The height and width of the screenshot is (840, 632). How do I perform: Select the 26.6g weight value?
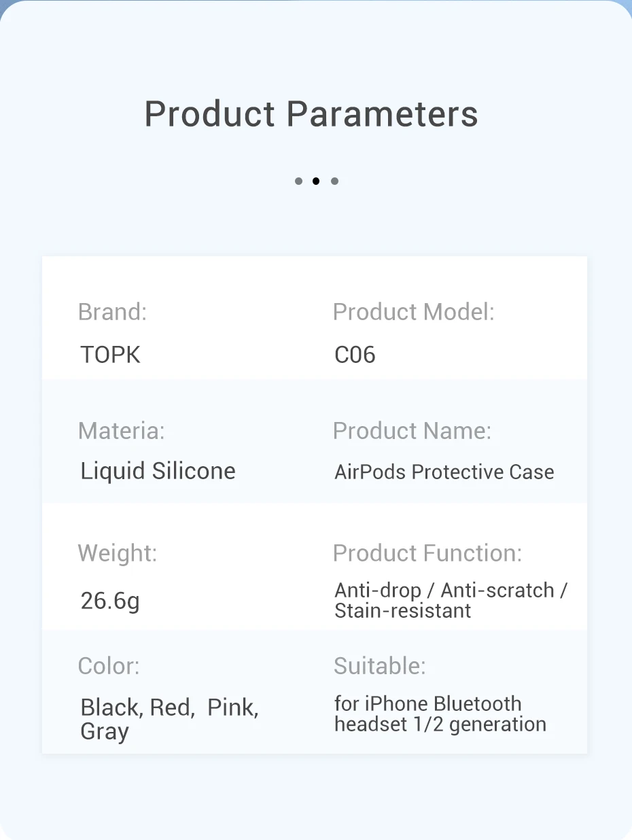[110, 601]
